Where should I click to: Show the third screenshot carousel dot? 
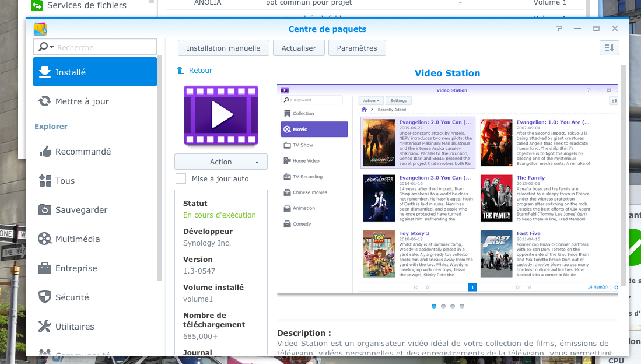click(453, 306)
